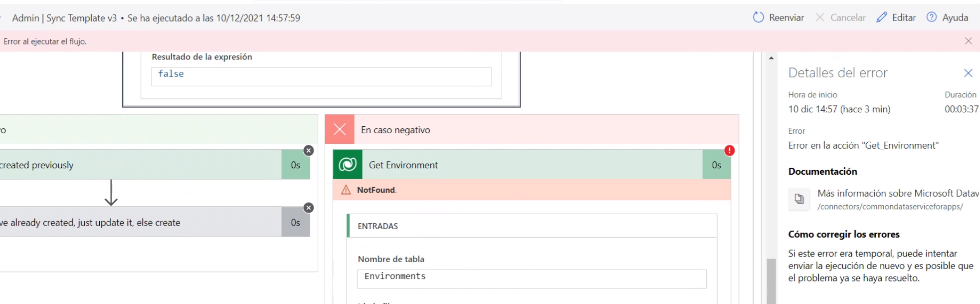Click the Reenviar circular arrow icon

(759, 17)
